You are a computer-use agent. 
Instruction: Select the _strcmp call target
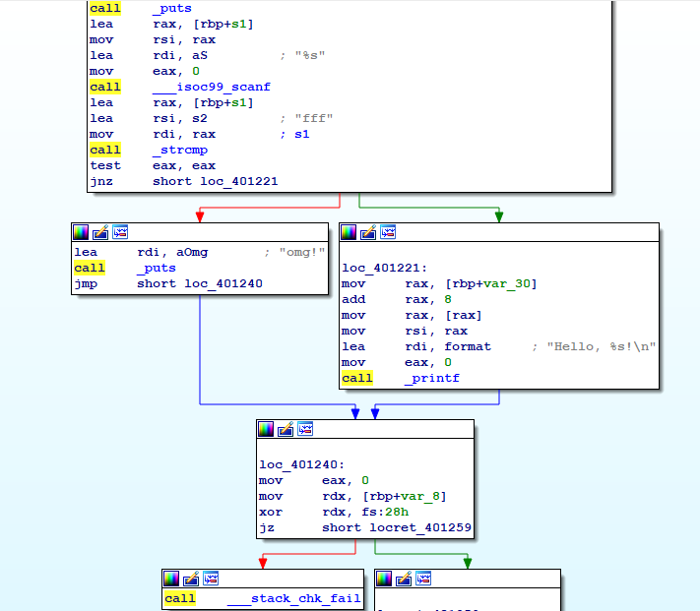coord(180,150)
